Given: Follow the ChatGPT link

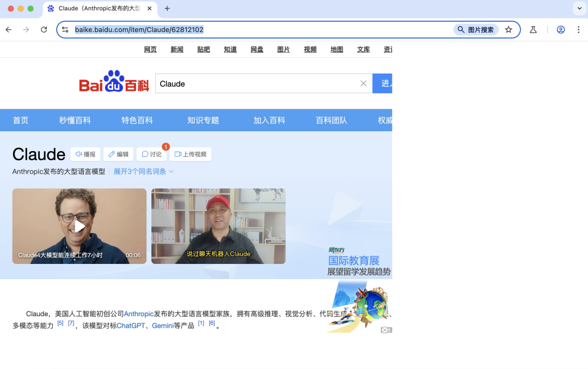Looking at the screenshot, I should 131,326.
